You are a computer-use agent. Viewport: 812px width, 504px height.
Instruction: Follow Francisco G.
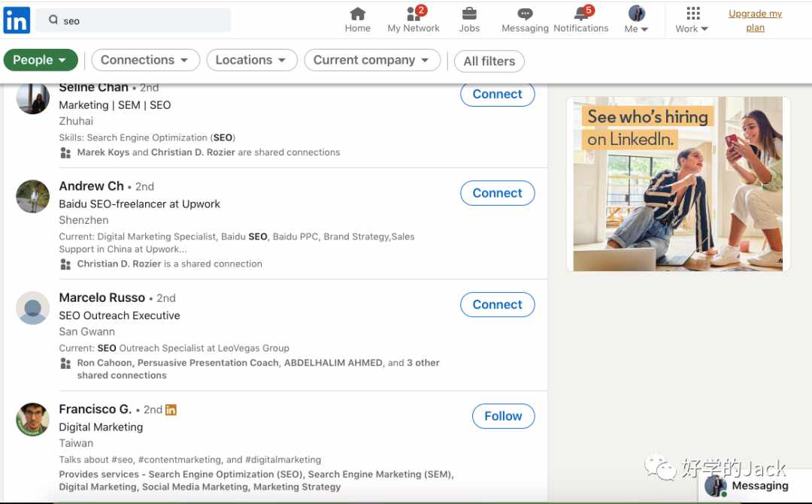click(x=503, y=416)
